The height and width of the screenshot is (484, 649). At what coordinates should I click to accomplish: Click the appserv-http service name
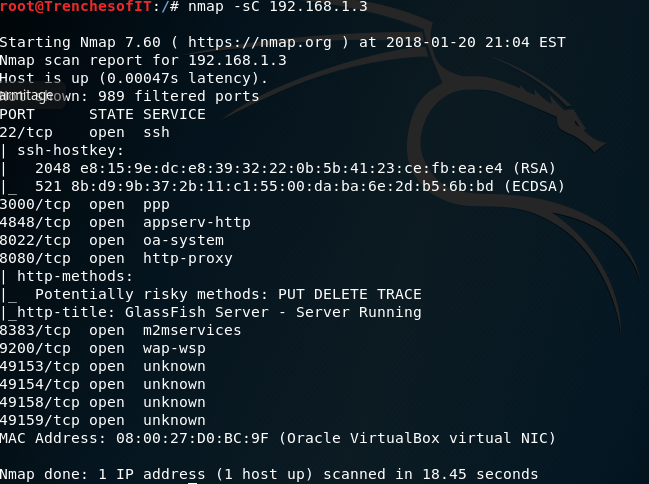point(197,222)
